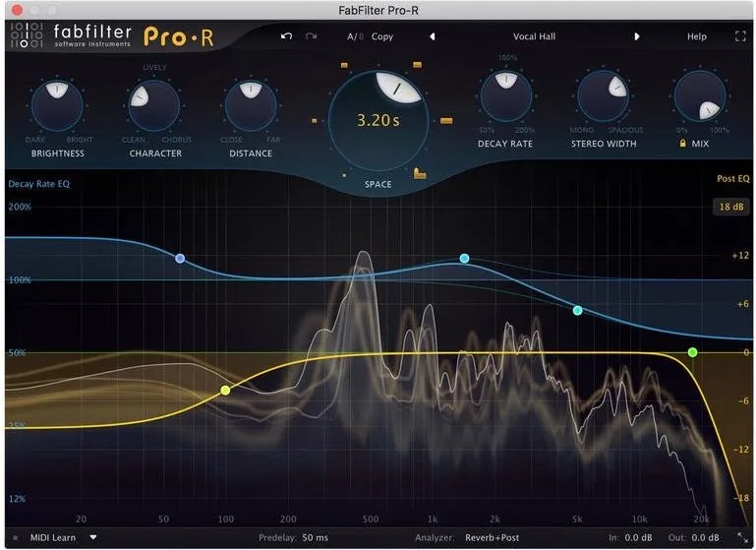This screenshot has width=756, height=550.
Task: Go to previous preset with left arrow
Action: click(433, 36)
